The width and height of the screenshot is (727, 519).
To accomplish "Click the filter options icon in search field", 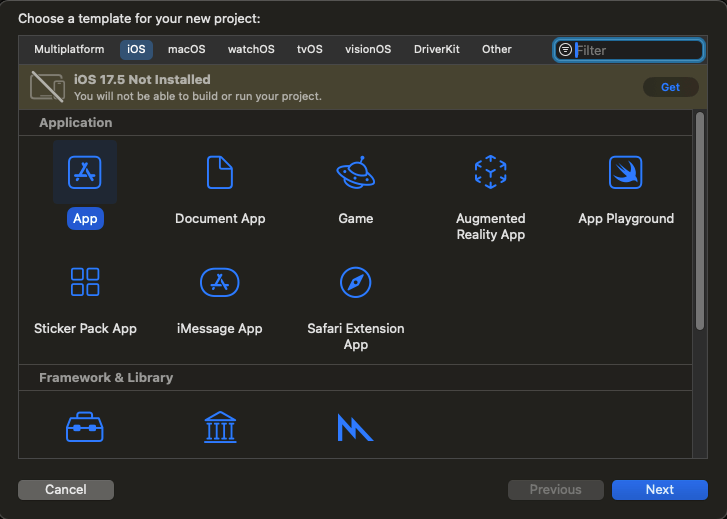I will click(566, 50).
